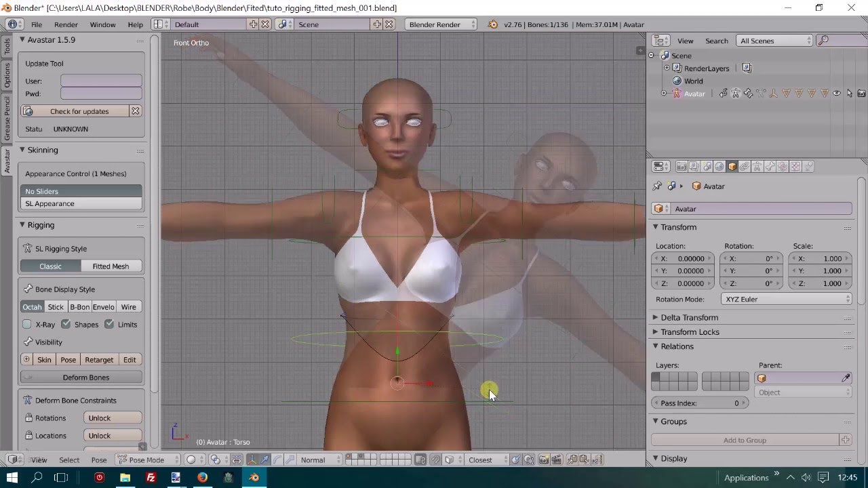This screenshot has width=868, height=488.
Task: Click the pose icon next to Avatar in outliner
Action: tap(736, 94)
